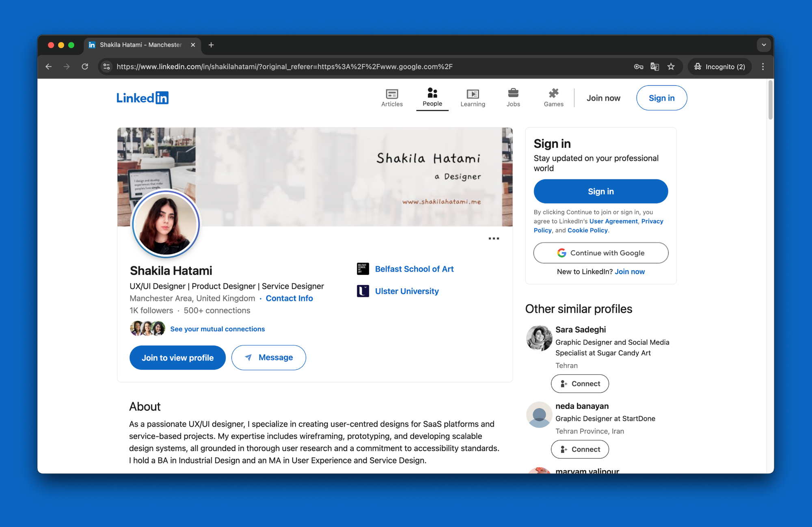Viewport: 812px width, 527px height.
Task: Select the Shakila Hatami browser tab
Action: [x=142, y=45]
